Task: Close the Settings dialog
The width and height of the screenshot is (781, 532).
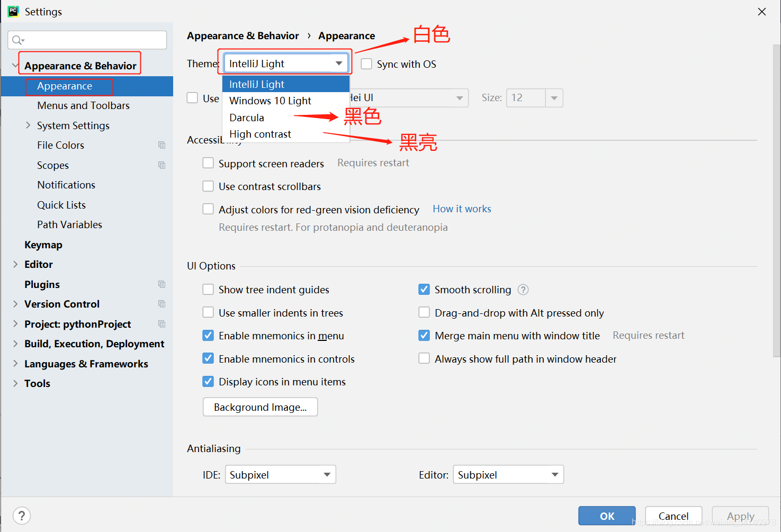Action: pos(761,12)
